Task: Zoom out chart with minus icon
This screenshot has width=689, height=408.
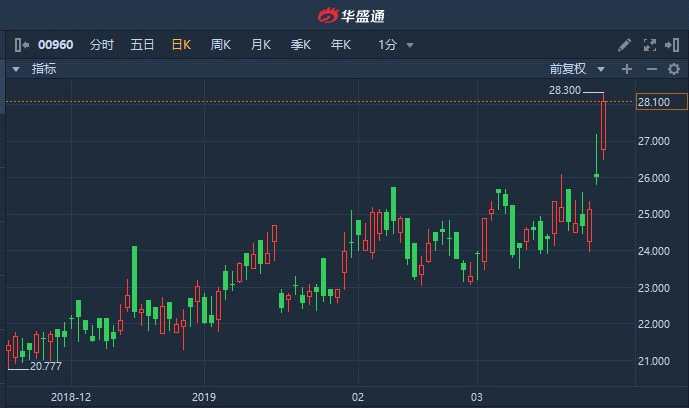Action: coord(650,69)
